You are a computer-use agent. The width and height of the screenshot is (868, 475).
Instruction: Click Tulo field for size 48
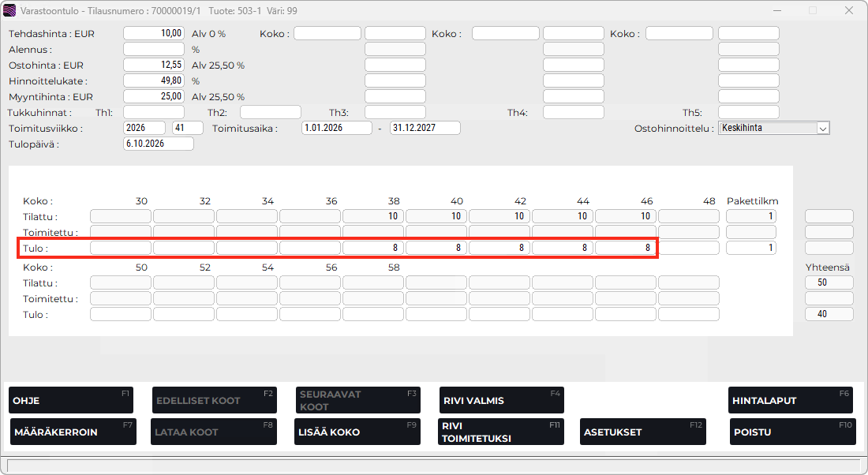coord(689,248)
